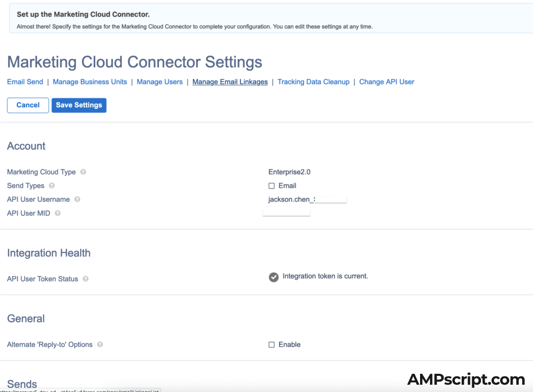Screen dimensions: 533x392
Task: Open the Email Send link
Action: click(25, 82)
